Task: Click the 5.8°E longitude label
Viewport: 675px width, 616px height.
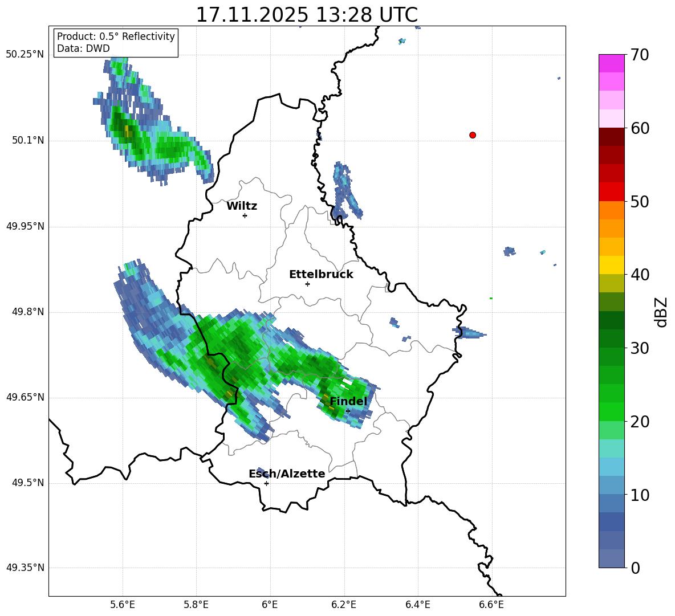Action: click(x=196, y=605)
